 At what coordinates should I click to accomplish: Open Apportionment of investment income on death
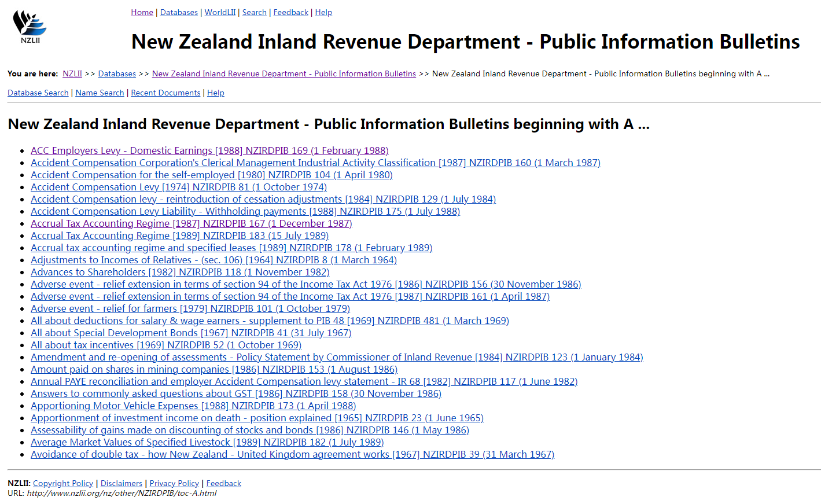click(257, 418)
